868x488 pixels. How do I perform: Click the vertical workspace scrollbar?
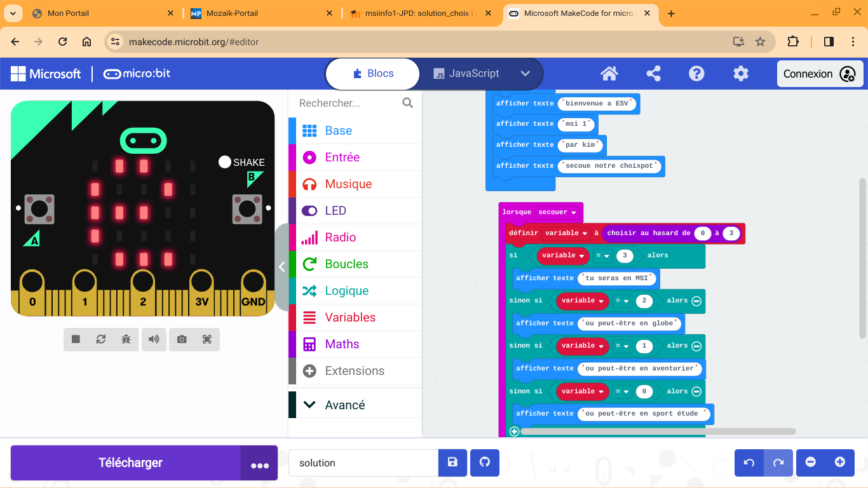863,257
